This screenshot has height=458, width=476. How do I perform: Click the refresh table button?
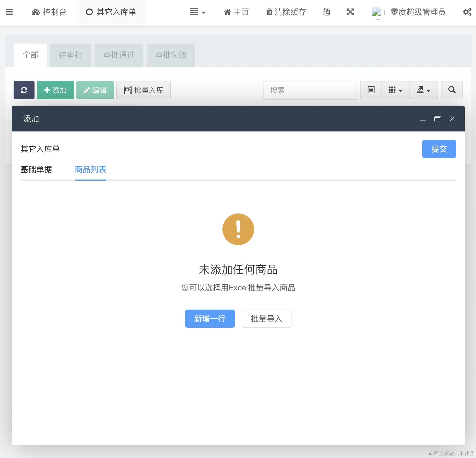point(24,90)
